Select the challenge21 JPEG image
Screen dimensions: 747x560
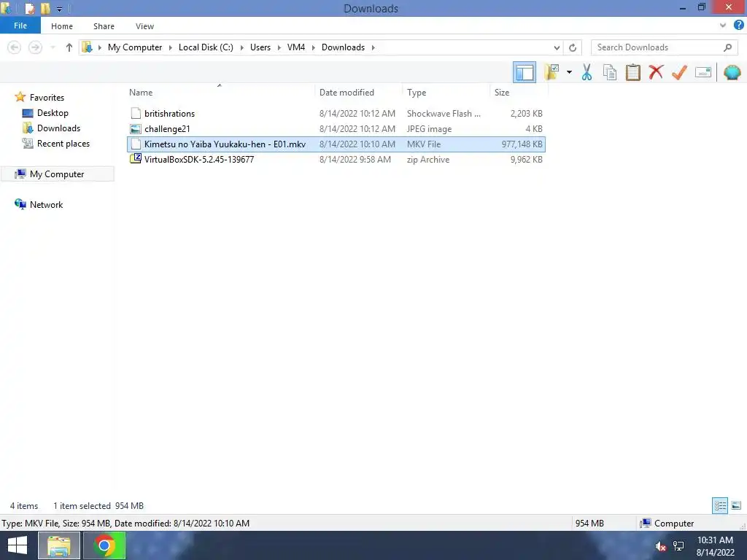(x=167, y=128)
